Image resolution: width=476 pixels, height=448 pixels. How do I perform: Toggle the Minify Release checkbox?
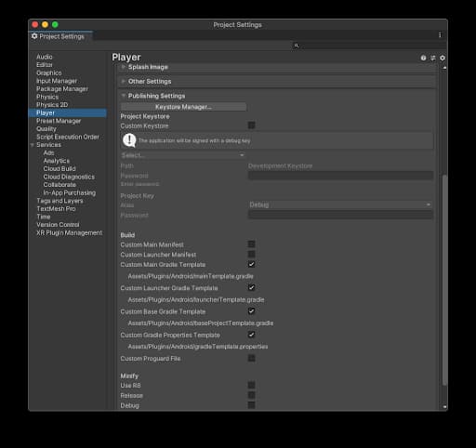252,395
